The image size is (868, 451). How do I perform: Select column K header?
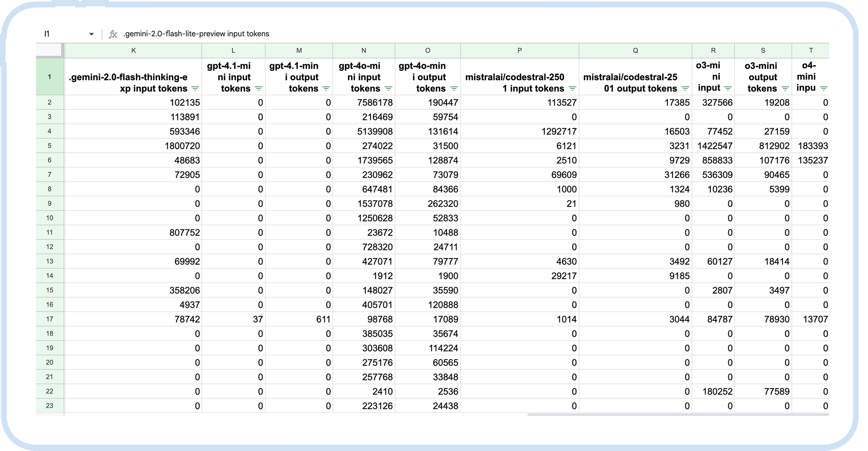pos(133,50)
